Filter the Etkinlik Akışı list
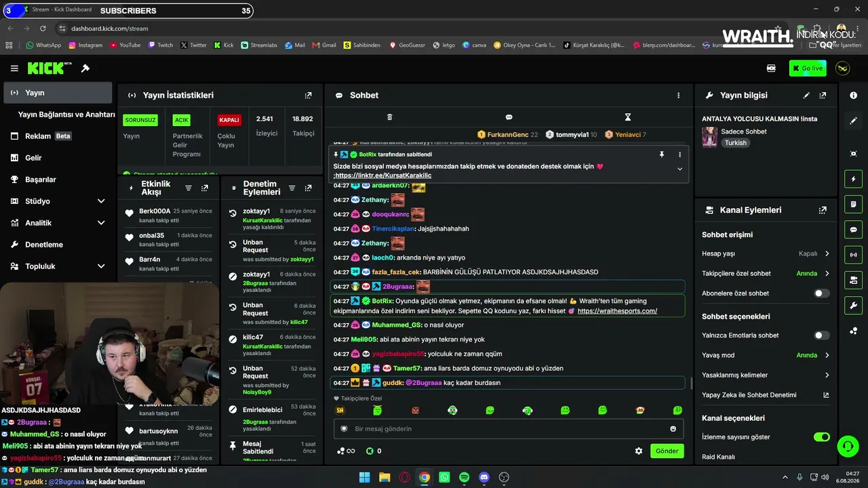The width and height of the screenshot is (868, 488). [189, 188]
